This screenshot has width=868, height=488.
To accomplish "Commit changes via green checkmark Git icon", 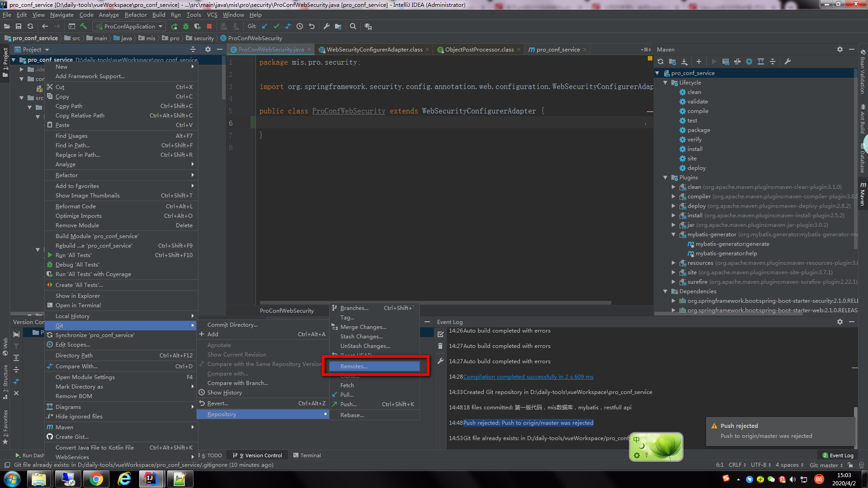I will point(276,26).
